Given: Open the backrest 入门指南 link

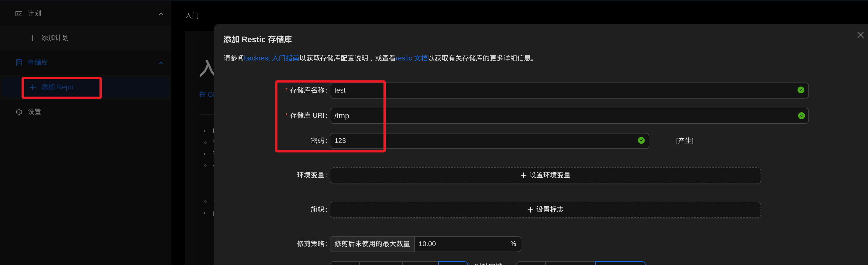Looking at the screenshot, I should click(271, 58).
